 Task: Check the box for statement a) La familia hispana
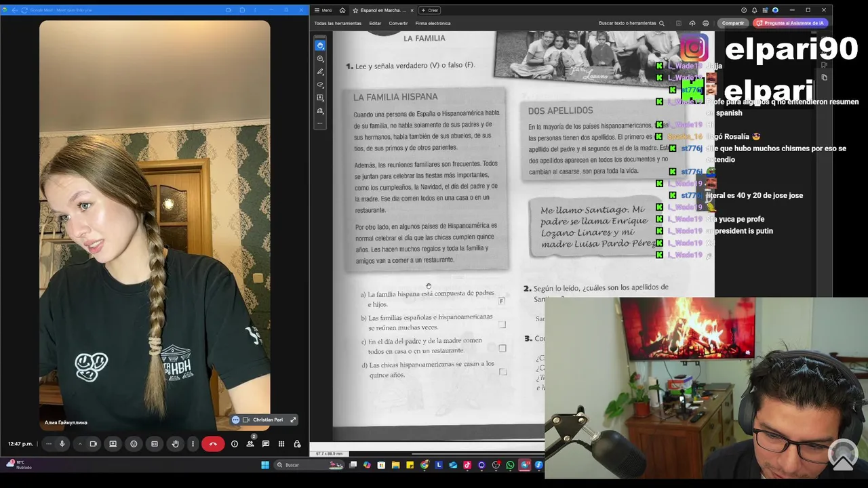pyautogui.click(x=502, y=300)
